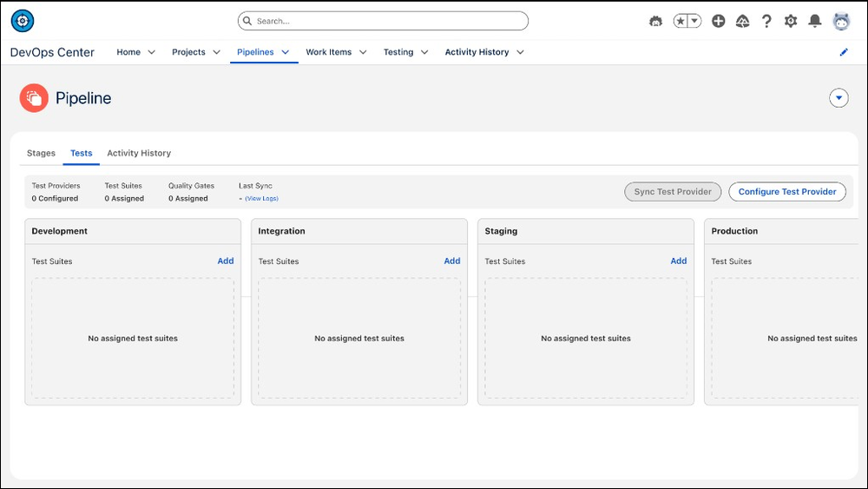
Task: Open the Notifications bell icon
Action: pyautogui.click(x=814, y=21)
